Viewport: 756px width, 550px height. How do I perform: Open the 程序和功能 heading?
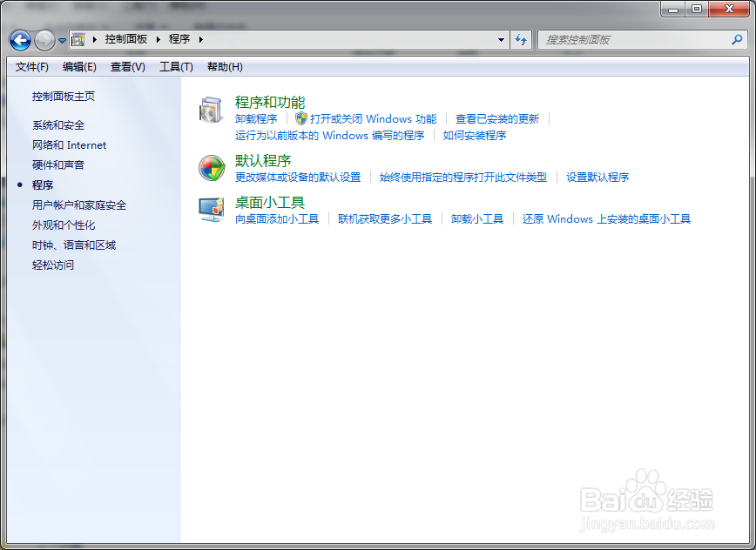(270, 102)
